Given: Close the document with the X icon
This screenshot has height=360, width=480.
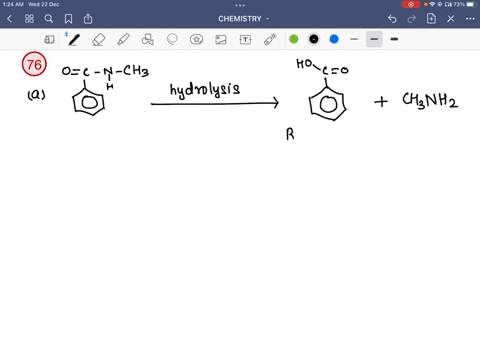Looking at the screenshot, I should click(451, 19).
